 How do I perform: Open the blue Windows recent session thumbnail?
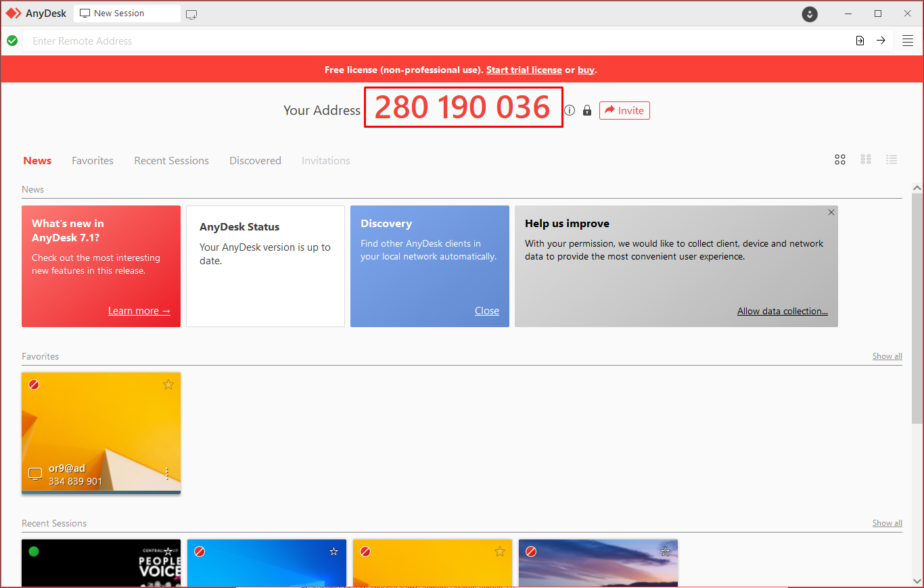click(267, 564)
